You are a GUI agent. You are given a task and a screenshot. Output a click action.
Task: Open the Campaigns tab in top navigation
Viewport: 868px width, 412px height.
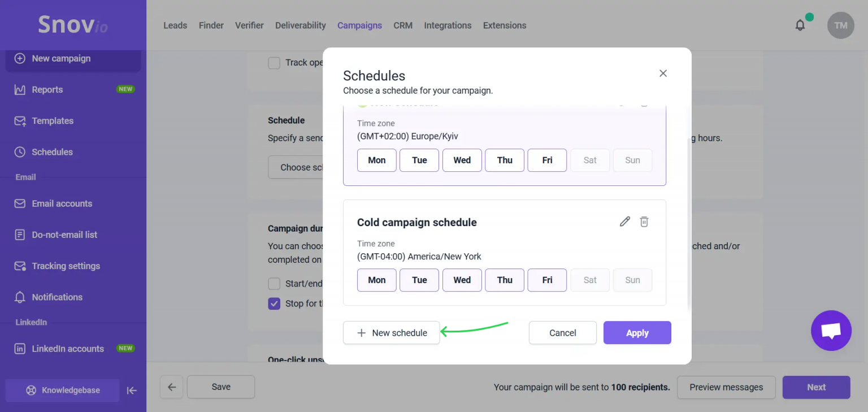(359, 25)
